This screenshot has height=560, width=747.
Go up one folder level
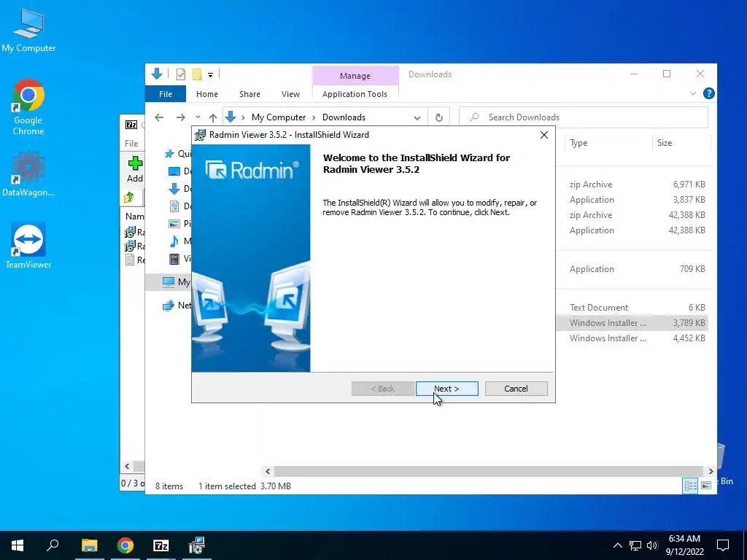[x=213, y=117]
